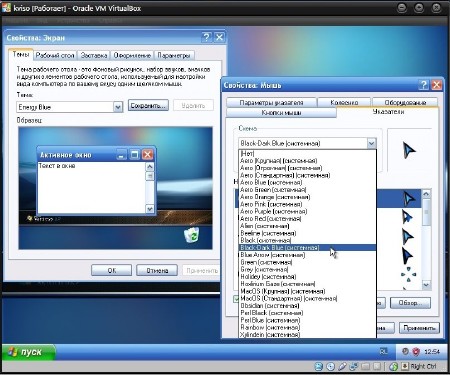Click the VirtualBox USB devices status icon
Image resolution: width=450 pixels, height=375 pixels.
(342, 366)
